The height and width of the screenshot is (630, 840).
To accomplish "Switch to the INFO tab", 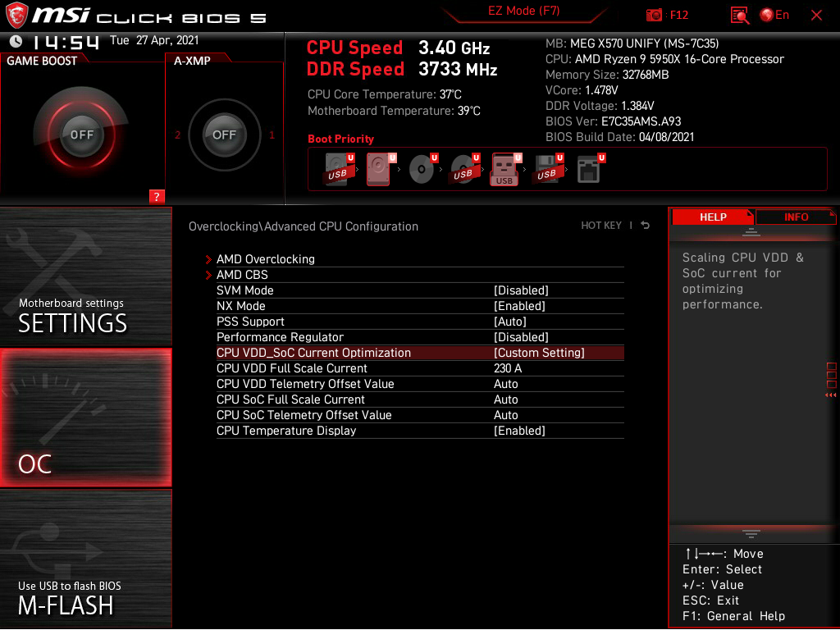I will 796,217.
